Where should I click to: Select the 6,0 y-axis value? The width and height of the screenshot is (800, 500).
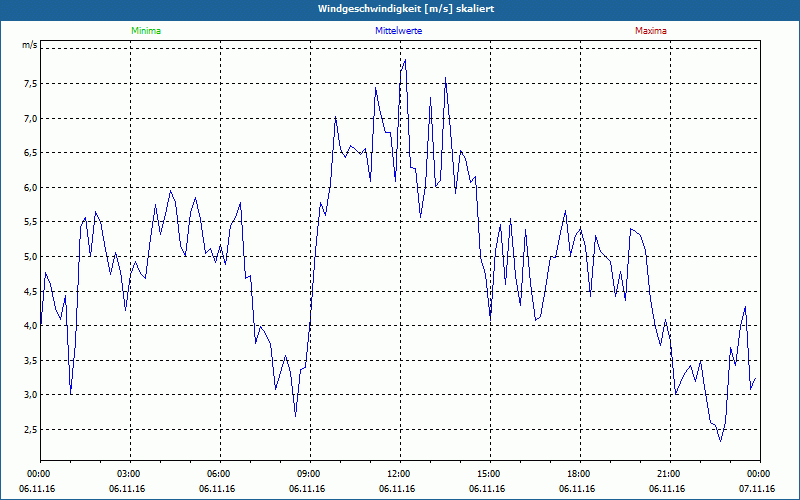[x=30, y=188]
